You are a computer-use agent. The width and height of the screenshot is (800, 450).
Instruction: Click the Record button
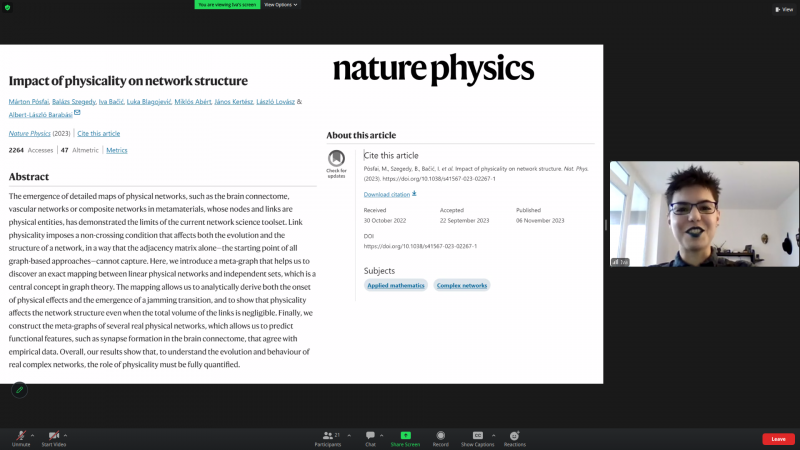pos(441,438)
